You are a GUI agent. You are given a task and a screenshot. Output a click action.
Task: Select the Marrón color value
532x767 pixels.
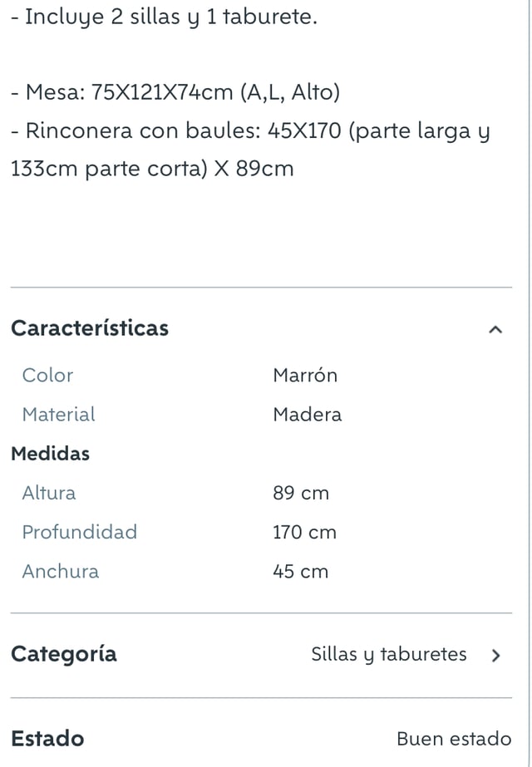(x=305, y=375)
